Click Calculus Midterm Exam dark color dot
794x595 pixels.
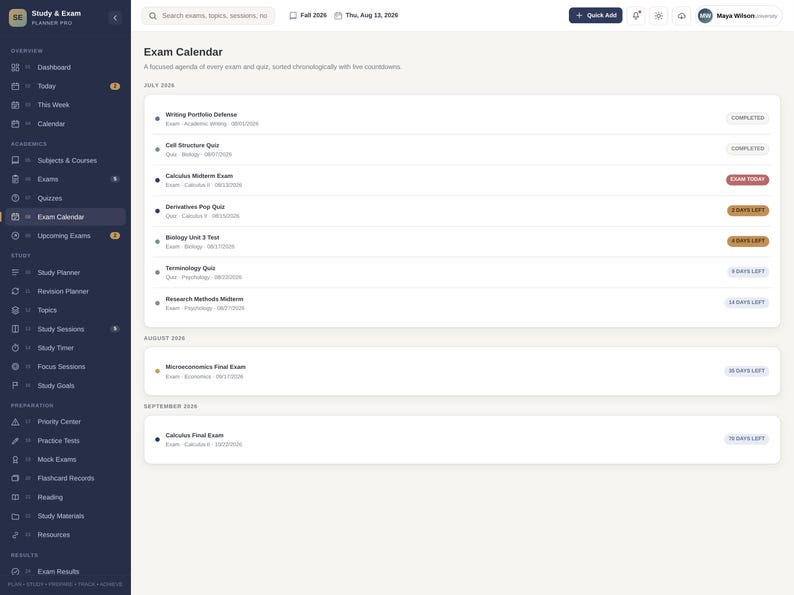click(x=157, y=180)
